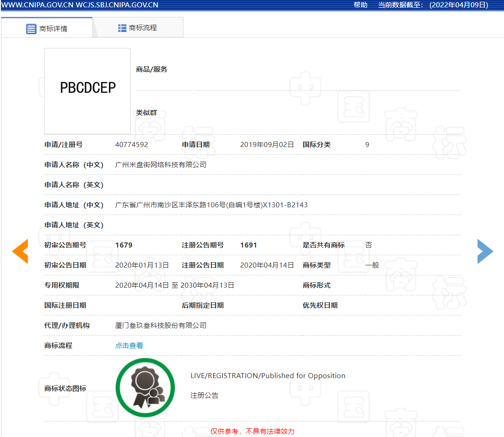Click applicant name 广州米盘街网络科技有限公司

click(x=161, y=165)
